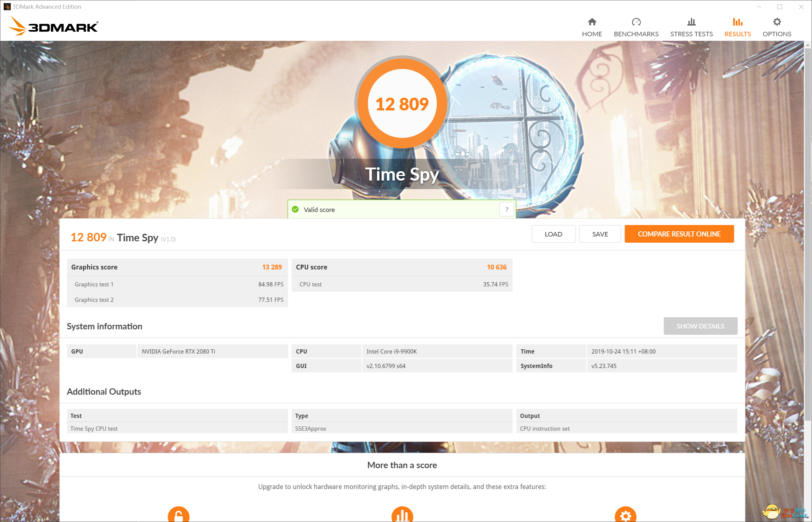Click the orange bar chart feature icon

402,516
